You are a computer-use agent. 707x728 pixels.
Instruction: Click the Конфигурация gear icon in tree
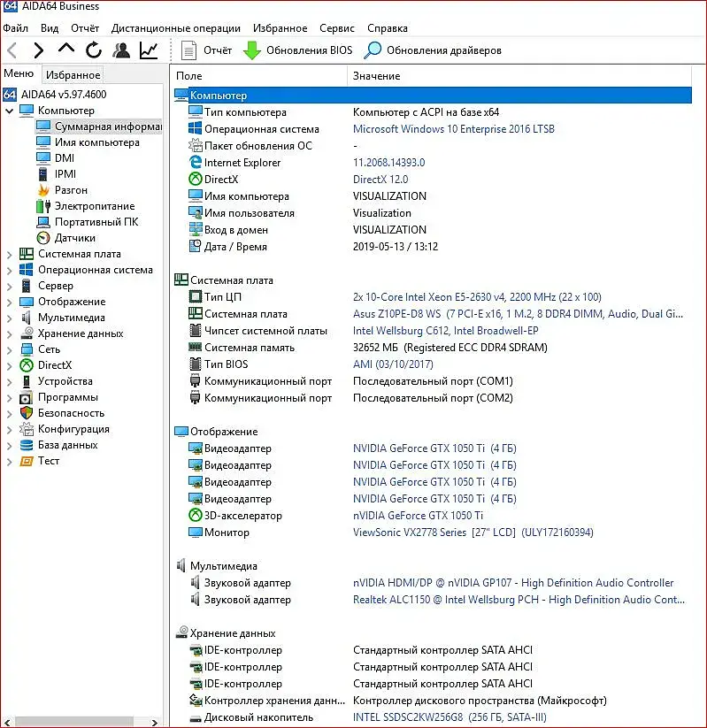tap(27, 428)
